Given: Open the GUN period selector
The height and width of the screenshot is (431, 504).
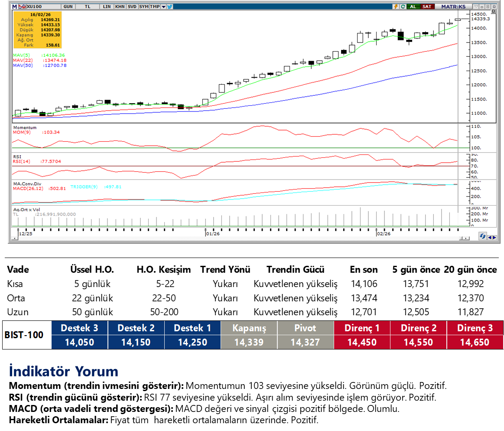Looking at the screenshot, I should click(68, 7).
